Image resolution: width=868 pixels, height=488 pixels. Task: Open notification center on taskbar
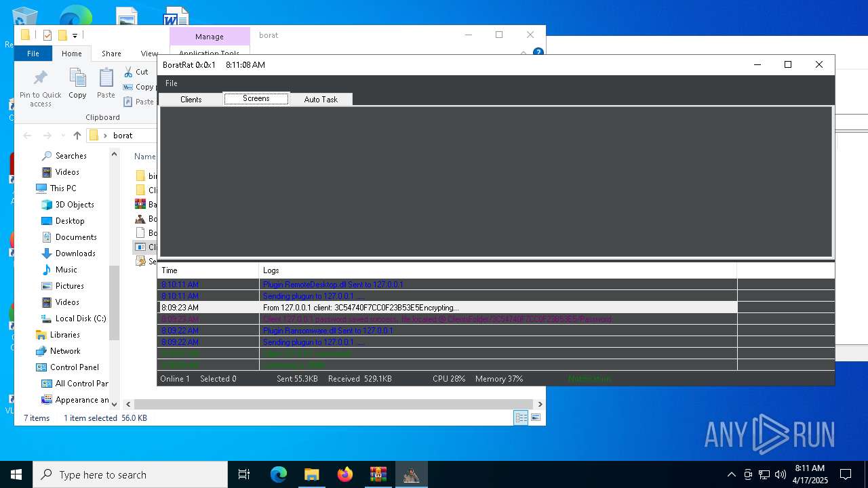click(846, 474)
